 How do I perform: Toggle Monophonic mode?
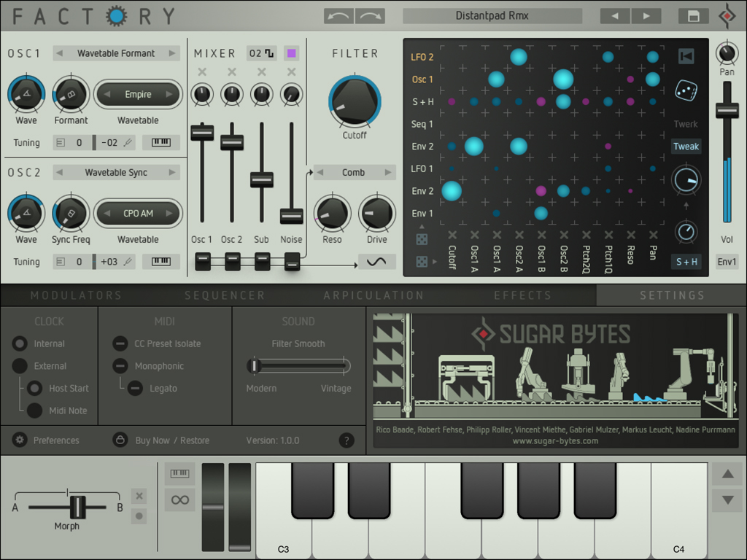120,366
